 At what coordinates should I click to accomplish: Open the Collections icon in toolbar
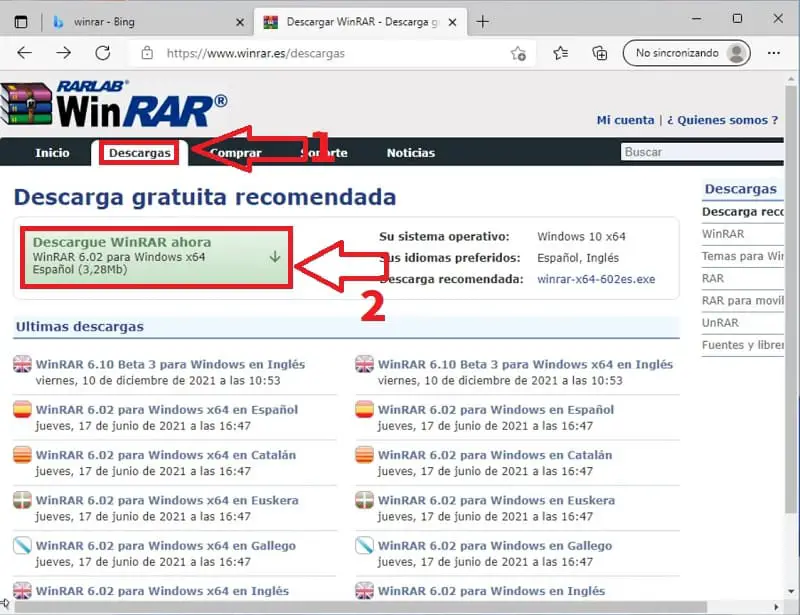tap(599, 53)
